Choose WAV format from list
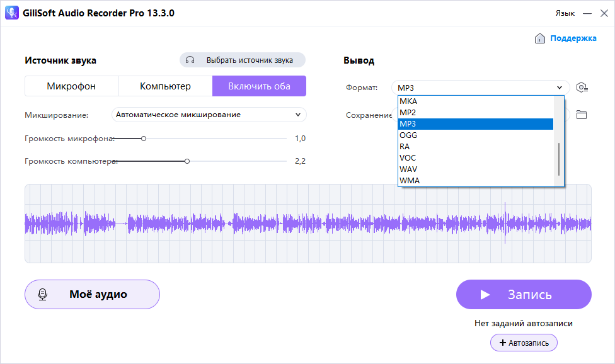615x364 pixels. 476,169
